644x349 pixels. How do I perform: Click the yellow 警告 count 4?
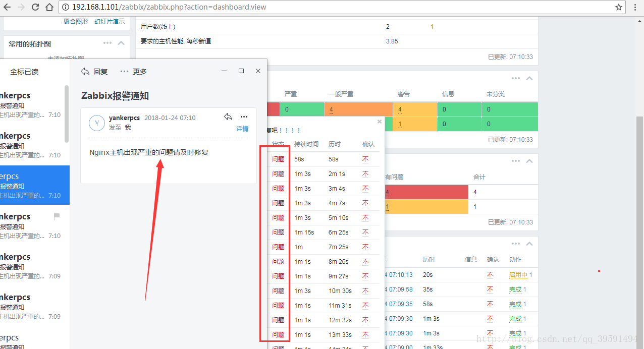(400, 109)
